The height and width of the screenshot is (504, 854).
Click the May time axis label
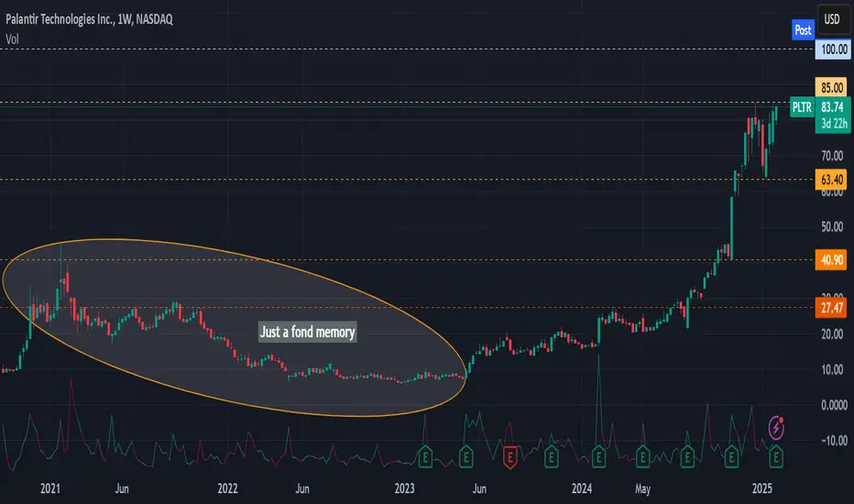tap(642, 488)
